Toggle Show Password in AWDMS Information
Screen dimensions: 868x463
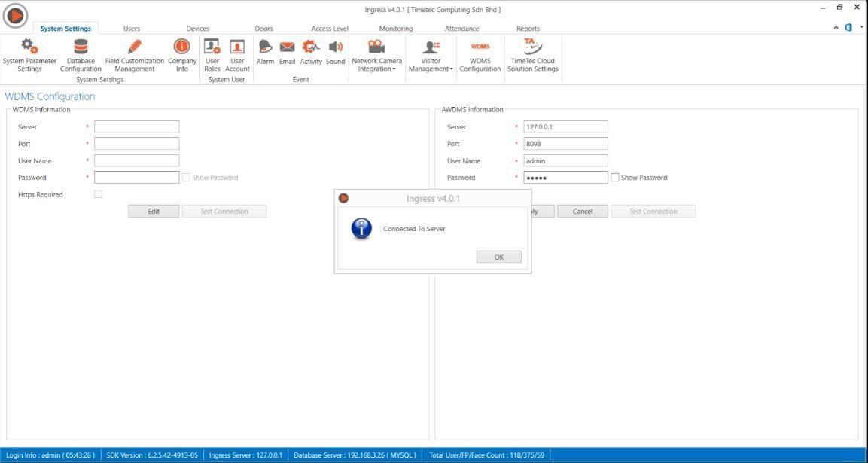click(x=615, y=178)
